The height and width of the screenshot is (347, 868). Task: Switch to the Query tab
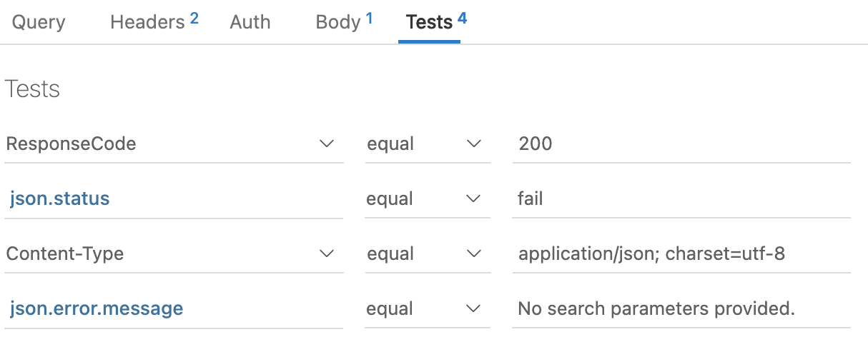click(x=39, y=22)
